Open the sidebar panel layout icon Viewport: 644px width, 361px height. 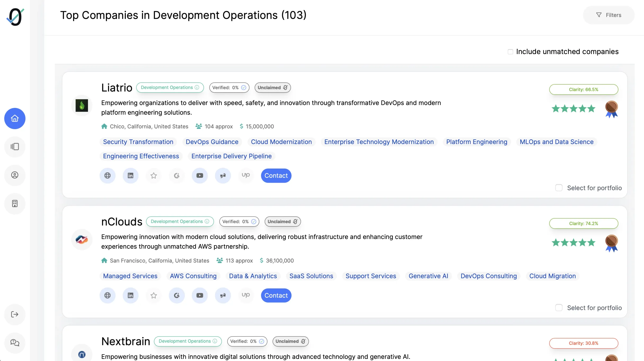click(15, 147)
